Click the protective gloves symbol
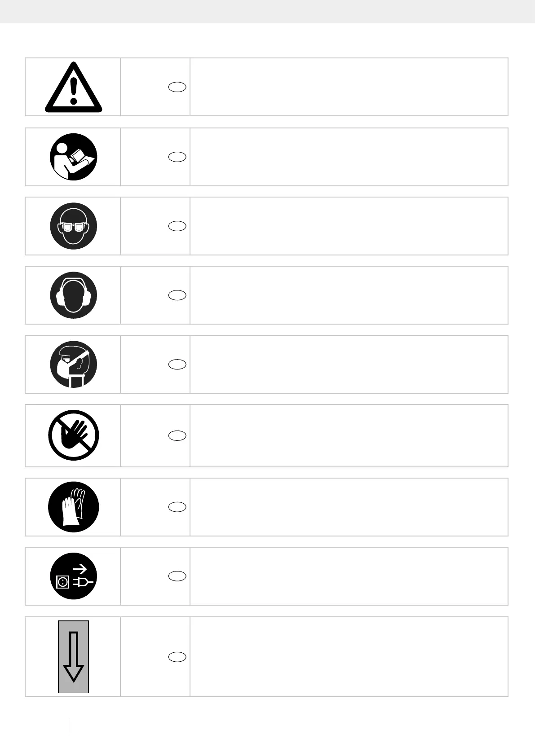535x756 pixels. pyautogui.click(x=73, y=507)
